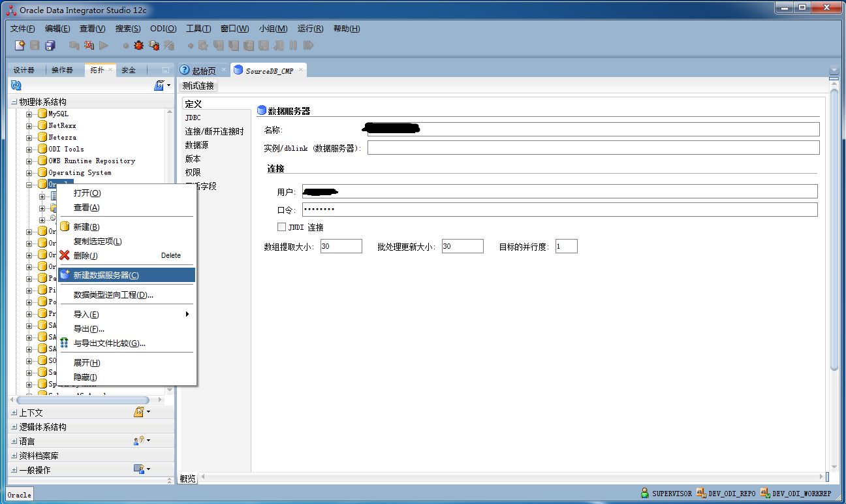This screenshot has height=504, width=846.
Task: Choose 打开(O) in context menu
Action: [126, 193]
